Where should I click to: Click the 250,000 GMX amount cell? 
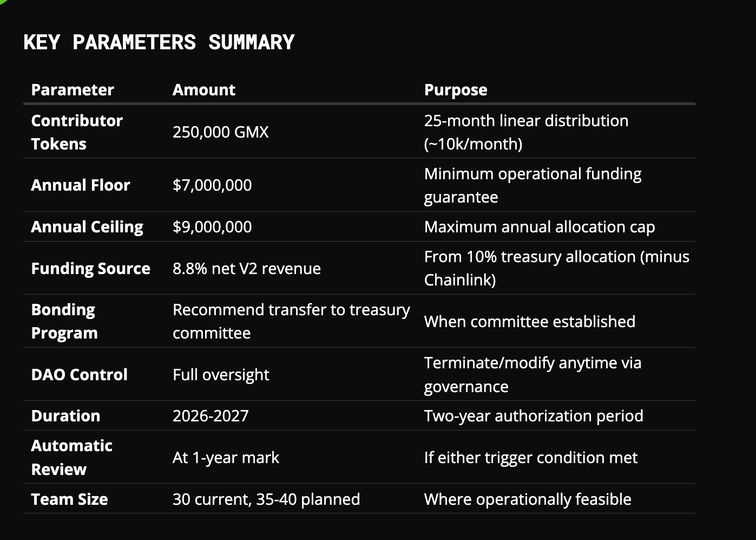tap(220, 132)
